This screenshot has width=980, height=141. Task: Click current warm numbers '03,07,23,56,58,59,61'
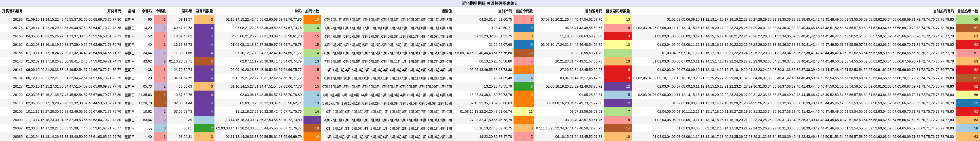586,111
